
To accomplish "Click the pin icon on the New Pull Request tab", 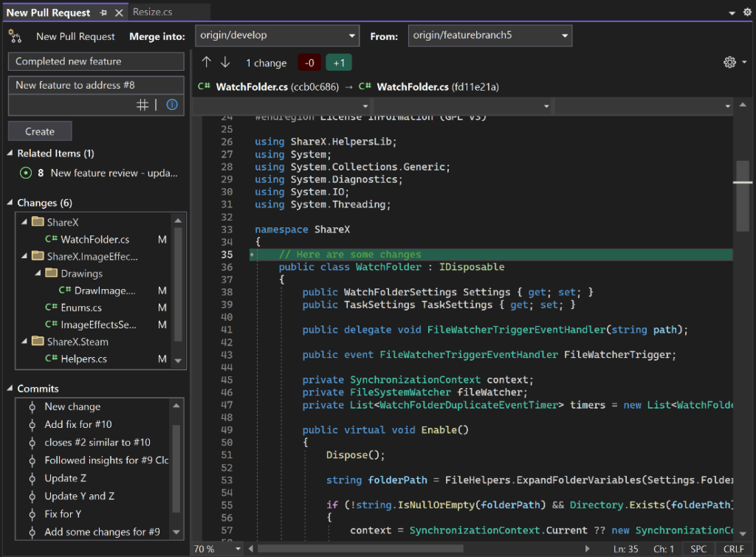I will tap(103, 12).
